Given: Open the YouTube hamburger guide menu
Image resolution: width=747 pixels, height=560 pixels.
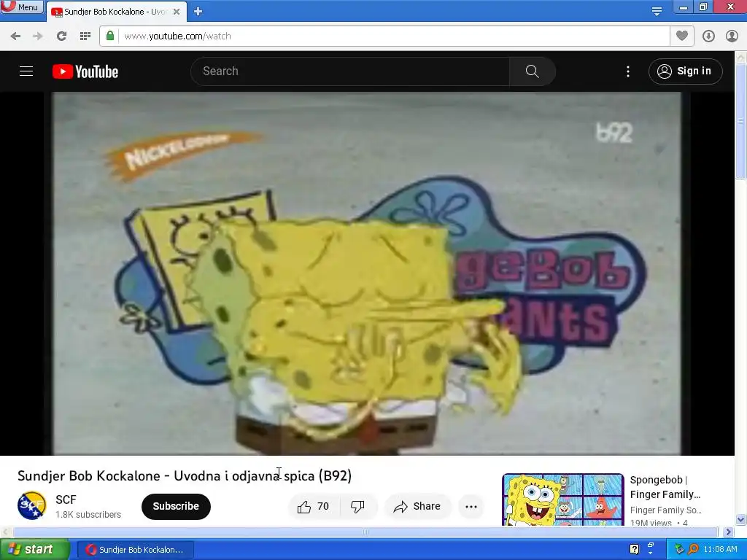Looking at the screenshot, I should (x=26, y=71).
